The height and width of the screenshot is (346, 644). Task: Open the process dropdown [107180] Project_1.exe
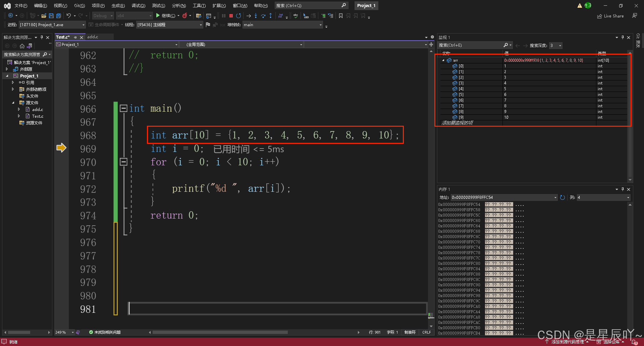[52, 25]
